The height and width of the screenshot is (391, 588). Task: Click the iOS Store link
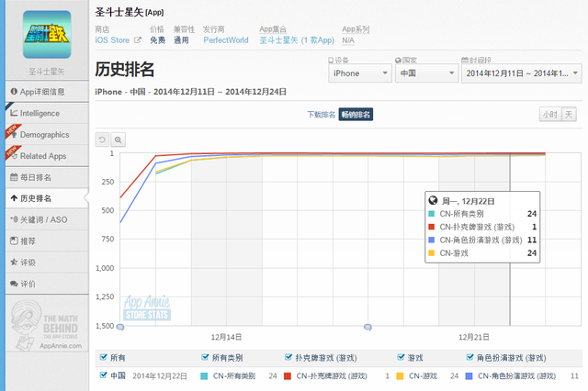[112, 40]
